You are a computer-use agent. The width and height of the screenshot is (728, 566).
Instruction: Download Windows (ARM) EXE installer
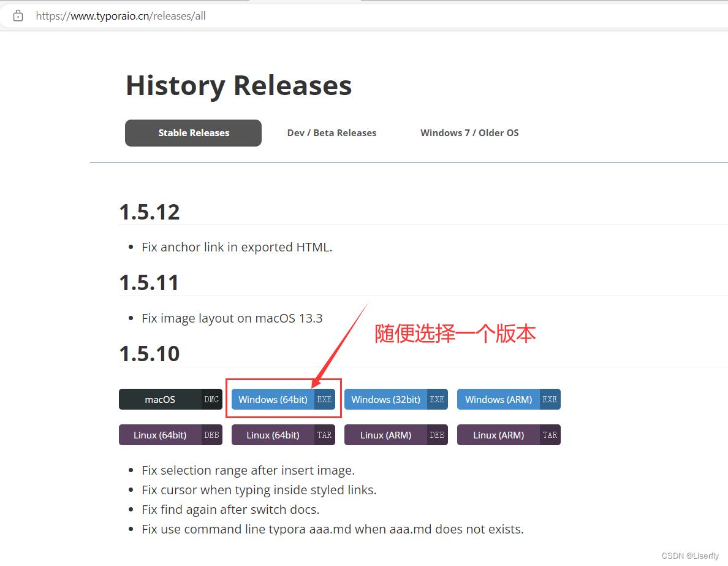(509, 399)
